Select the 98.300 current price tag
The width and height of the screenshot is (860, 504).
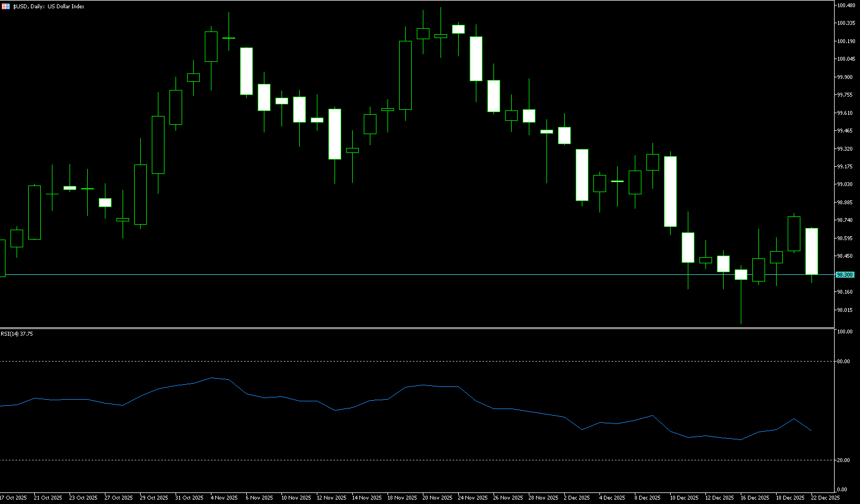[x=845, y=274]
